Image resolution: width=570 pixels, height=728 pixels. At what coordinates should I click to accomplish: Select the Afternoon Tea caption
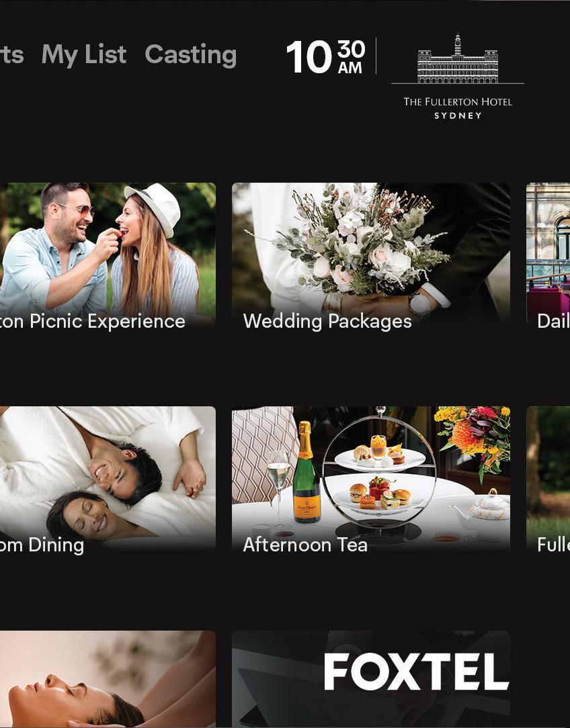point(305,545)
